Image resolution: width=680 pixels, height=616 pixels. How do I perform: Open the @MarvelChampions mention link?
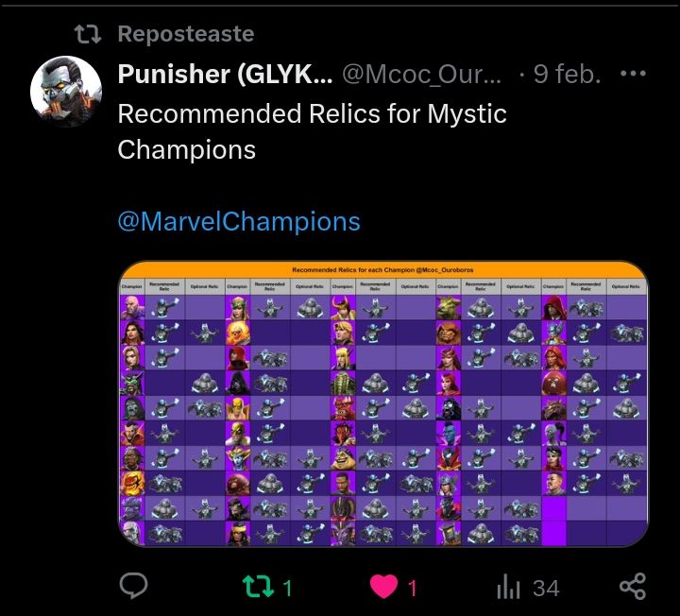coord(239,221)
